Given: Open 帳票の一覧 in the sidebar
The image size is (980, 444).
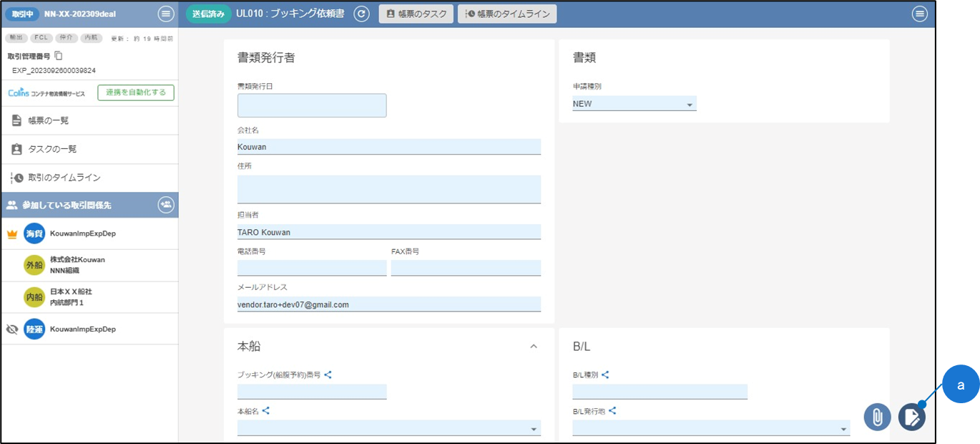Looking at the screenshot, I should (49, 121).
